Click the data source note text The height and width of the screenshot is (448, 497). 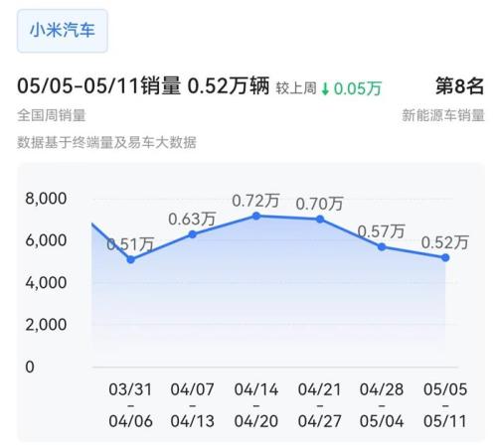(x=106, y=142)
